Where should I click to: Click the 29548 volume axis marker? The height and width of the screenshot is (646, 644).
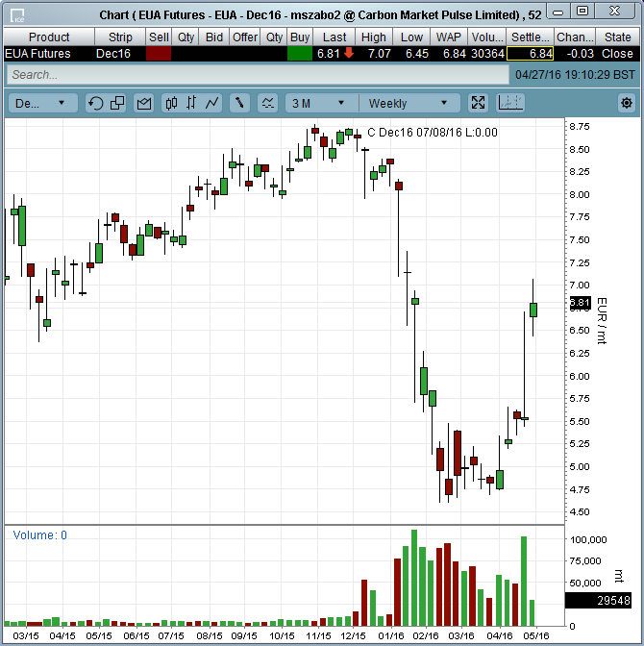point(598,601)
